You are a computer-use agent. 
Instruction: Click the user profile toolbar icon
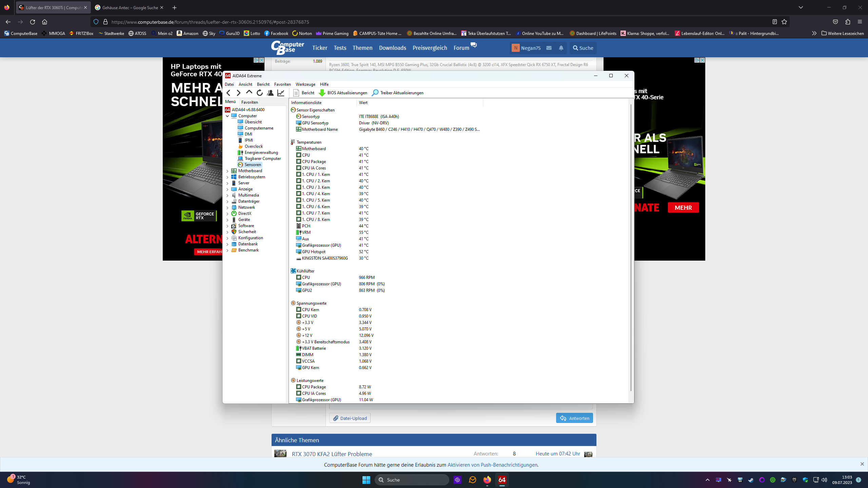coord(270,93)
